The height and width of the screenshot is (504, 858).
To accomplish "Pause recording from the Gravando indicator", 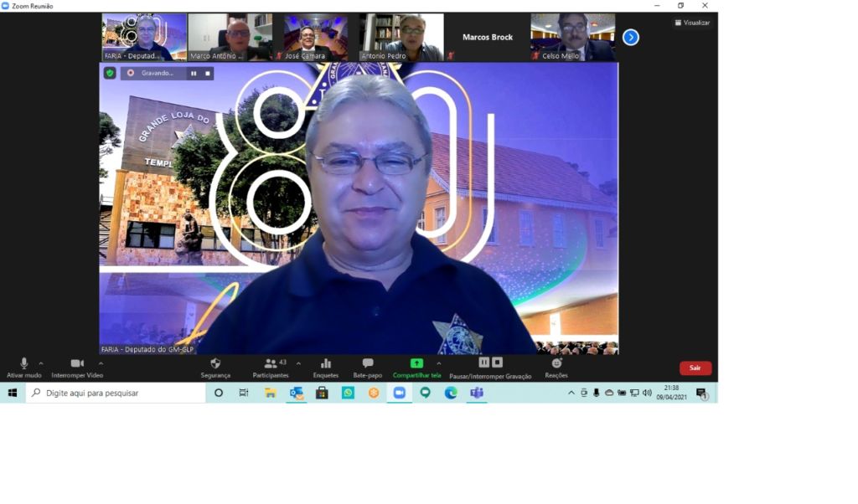I will click(194, 73).
